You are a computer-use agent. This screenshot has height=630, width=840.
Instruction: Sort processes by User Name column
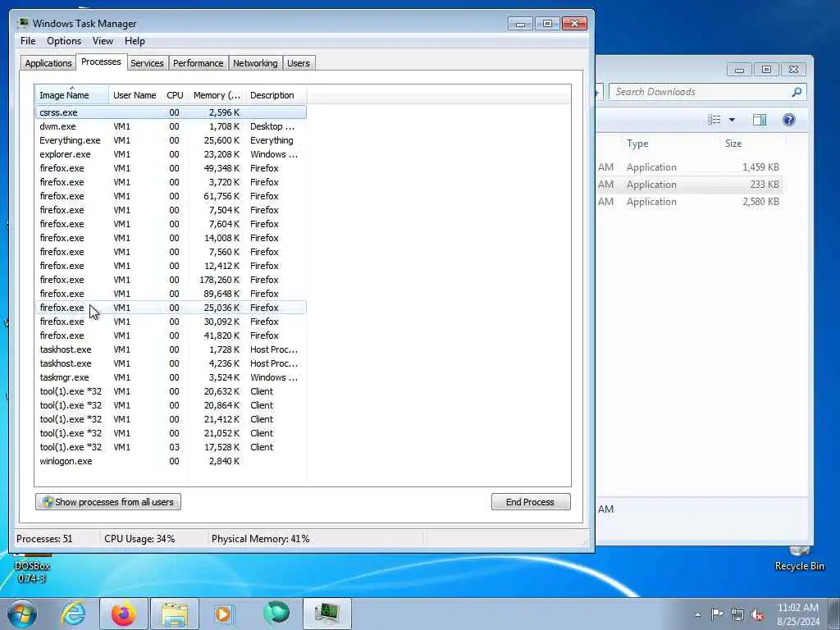point(135,95)
